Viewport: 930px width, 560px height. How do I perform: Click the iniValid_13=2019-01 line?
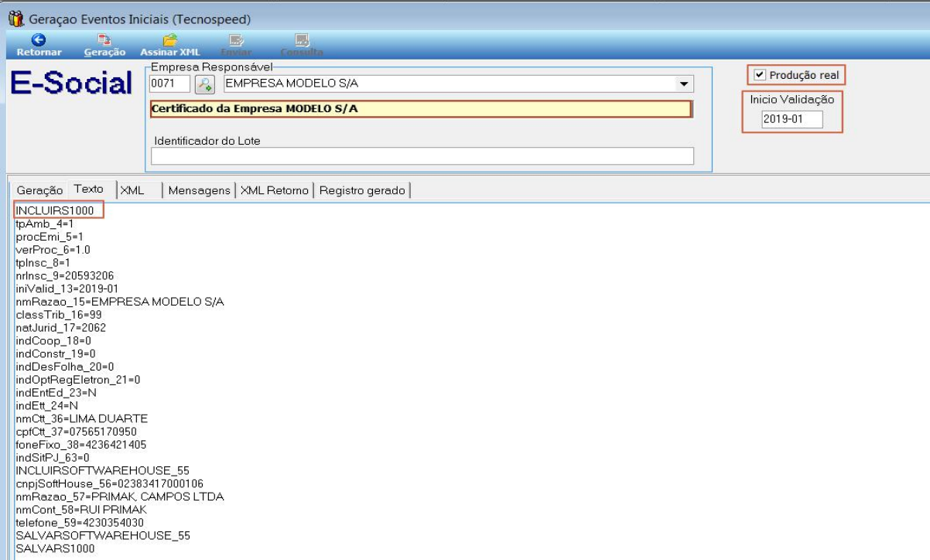tap(67, 289)
